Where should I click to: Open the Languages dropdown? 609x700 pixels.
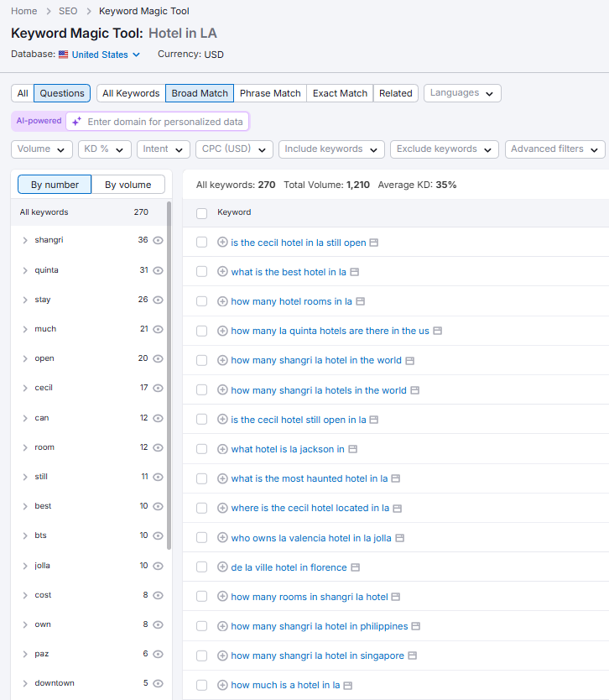pos(462,93)
